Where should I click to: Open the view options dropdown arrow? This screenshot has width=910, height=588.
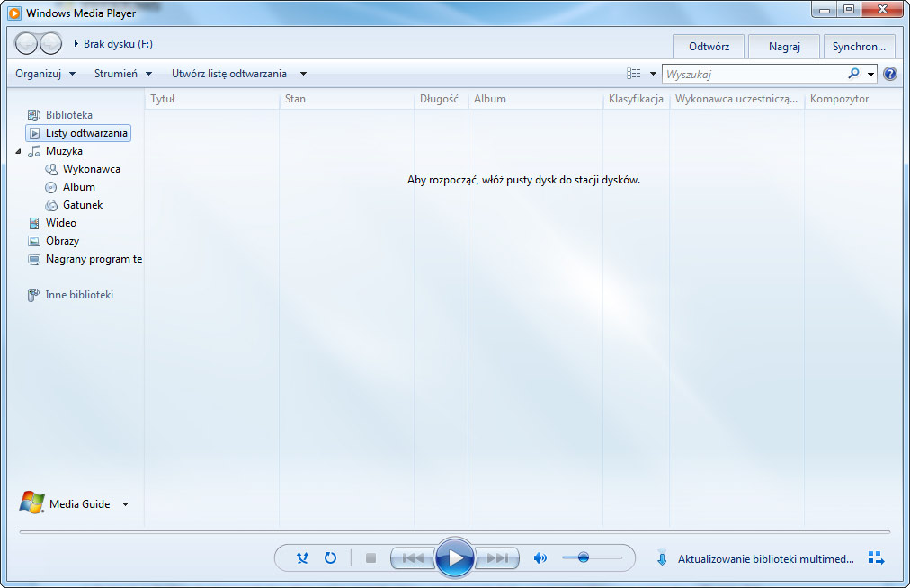coord(653,74)
